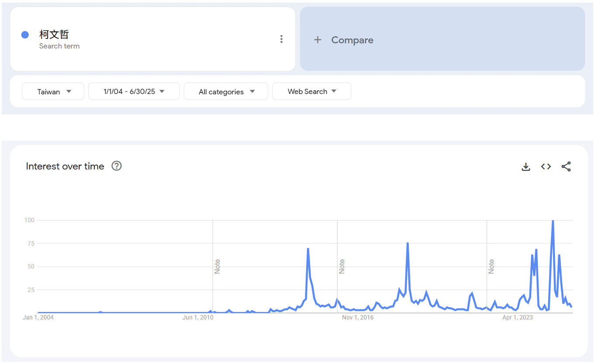Click the plus icon beside Compare
The width and height of the screenshot is (595, 364).
pyautogui.click(x=318, y=40)
